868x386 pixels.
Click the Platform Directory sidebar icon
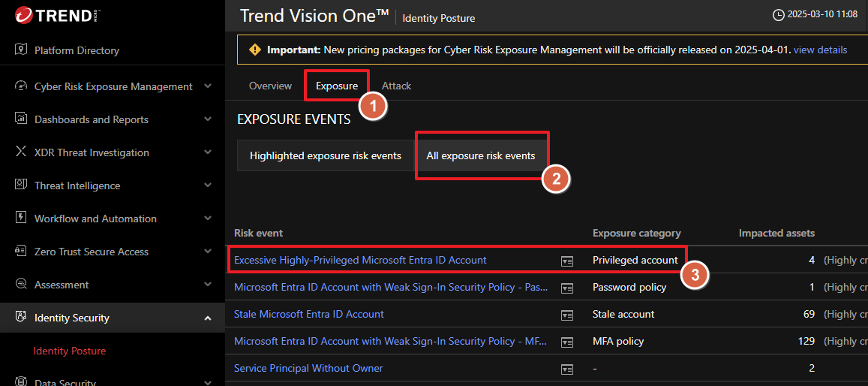point(21,50)
